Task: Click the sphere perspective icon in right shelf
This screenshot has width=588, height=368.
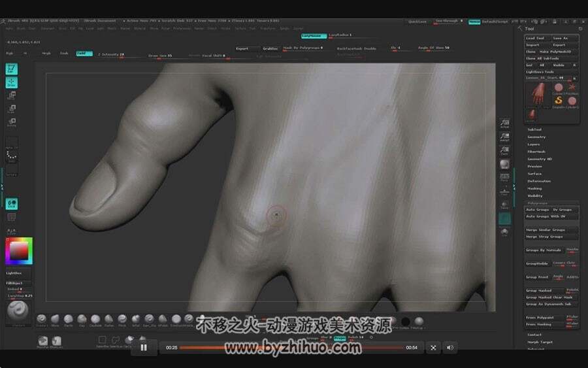Action: 504,164
